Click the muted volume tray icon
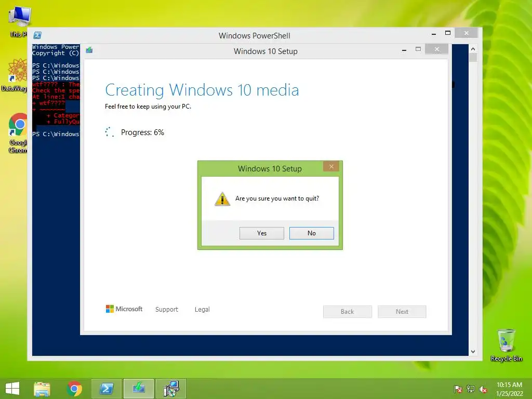532x399 pixels. (483, 389)
